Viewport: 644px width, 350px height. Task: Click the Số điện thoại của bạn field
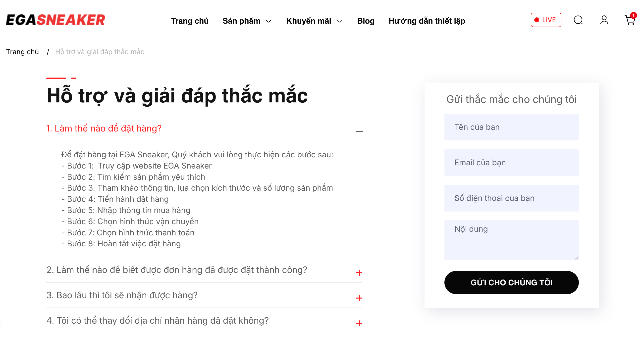(511, 198)
